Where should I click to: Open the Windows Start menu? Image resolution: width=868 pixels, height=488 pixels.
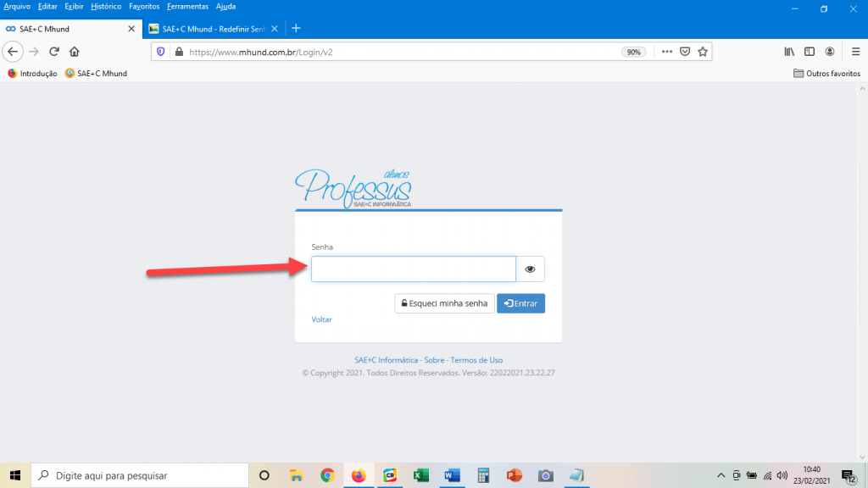[x=15, y=475]
